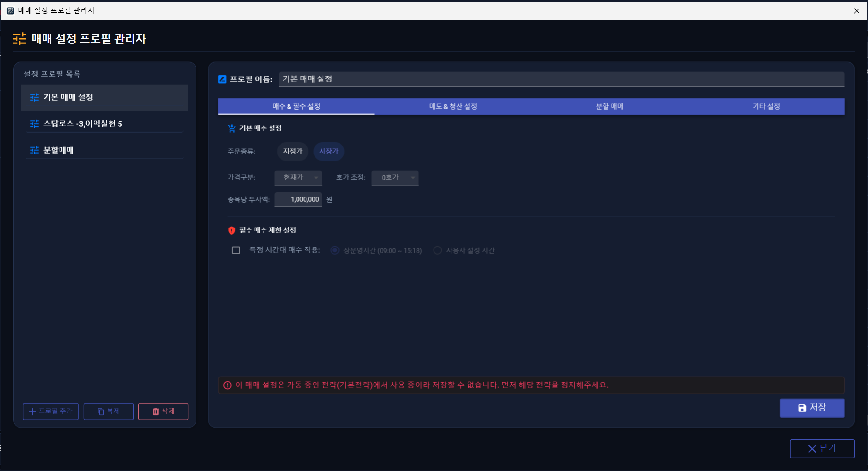Viewport: 868px width, 471px height.
Task: Click the 종목당 투자액 amount field
Action: (298, 199)
